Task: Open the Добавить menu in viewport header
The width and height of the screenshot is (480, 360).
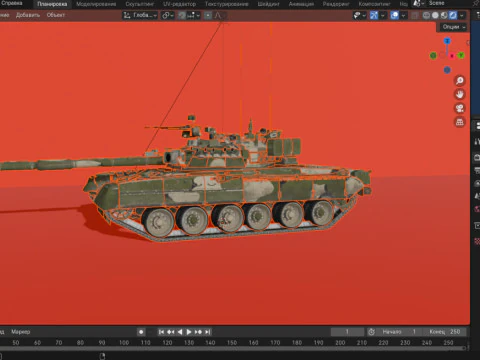Action: [x=28, y=15]
